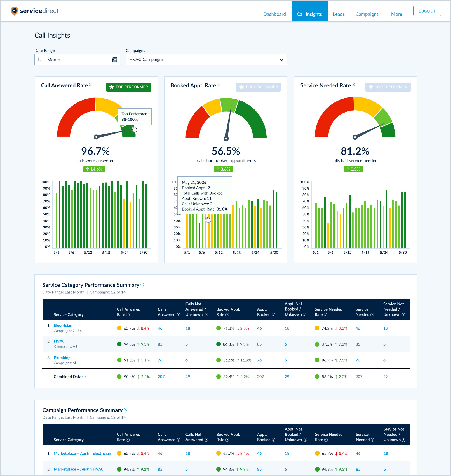Switch to the Leads tab
The image size is (451, 476).
click(x=339, y=14)
